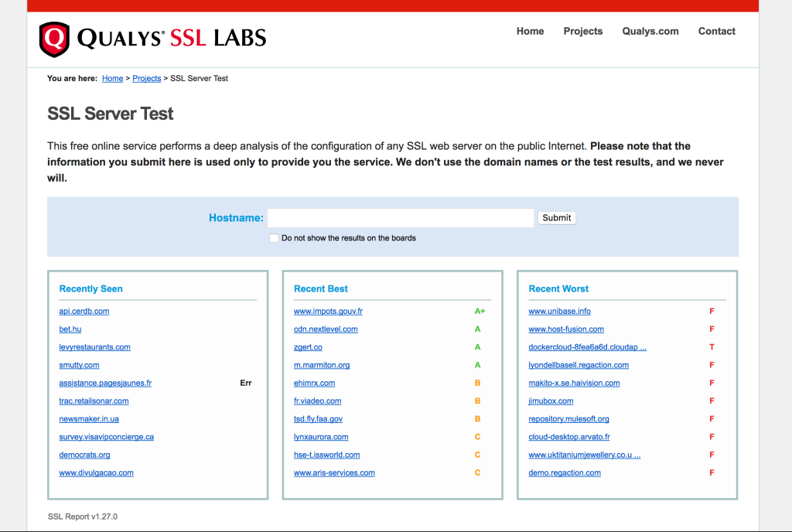792x532 pixels.
Task: Go to Qualys.com from top navigation
Action: pyautogui.click(x=650, y=32)
